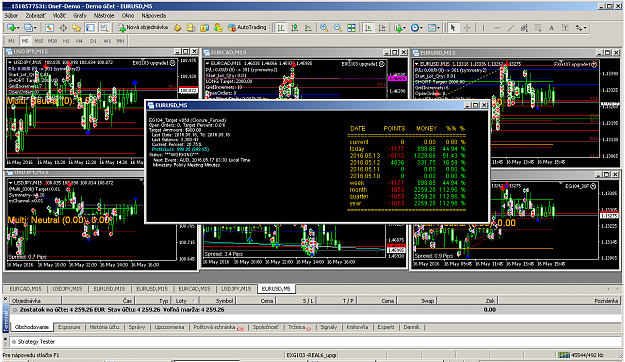Switch to candlestick chart display
This screenshot has width=625, height=362.
[295, 28]
